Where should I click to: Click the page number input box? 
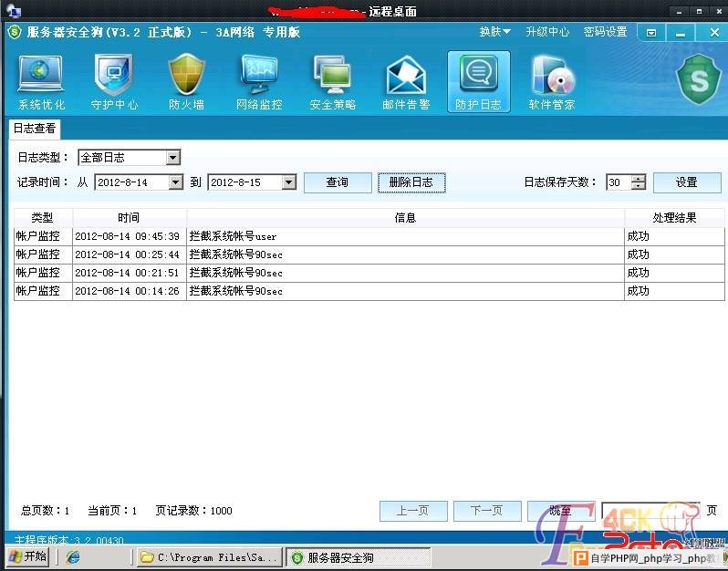[x=650, y=511]
